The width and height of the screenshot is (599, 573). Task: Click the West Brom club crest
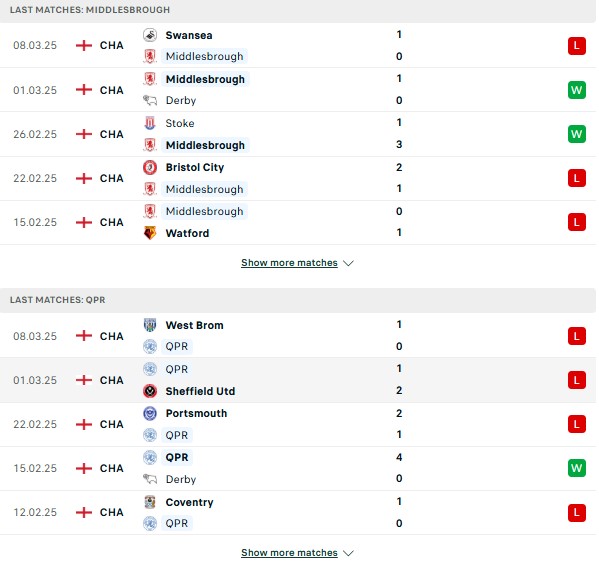(150, 325)
